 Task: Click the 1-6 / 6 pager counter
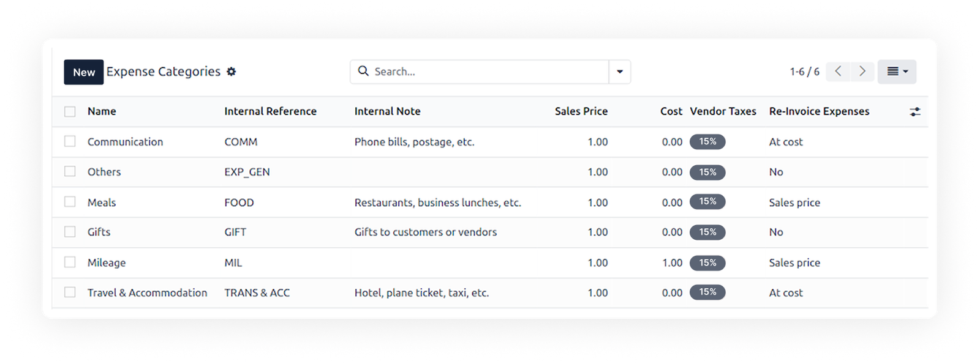(804, 72)
